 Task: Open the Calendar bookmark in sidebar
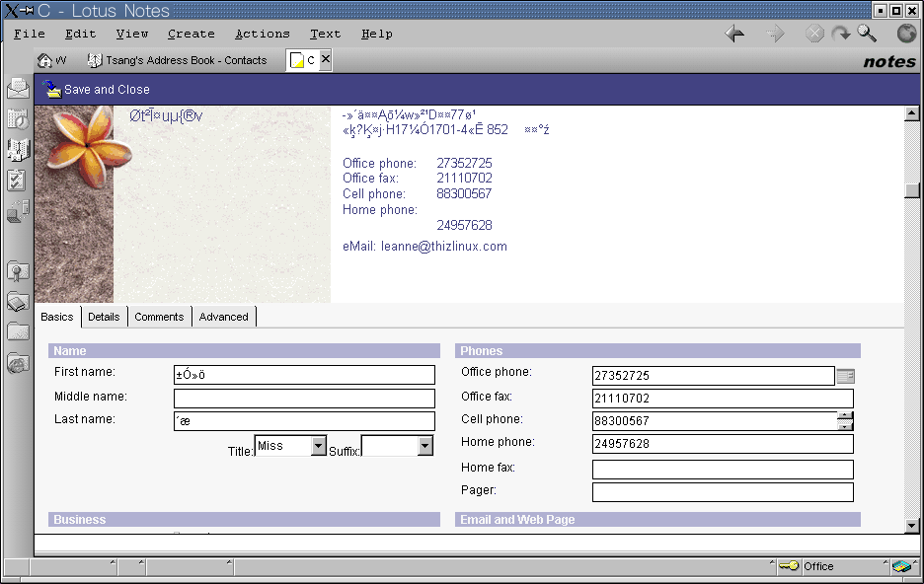click(x=18, y=119)
